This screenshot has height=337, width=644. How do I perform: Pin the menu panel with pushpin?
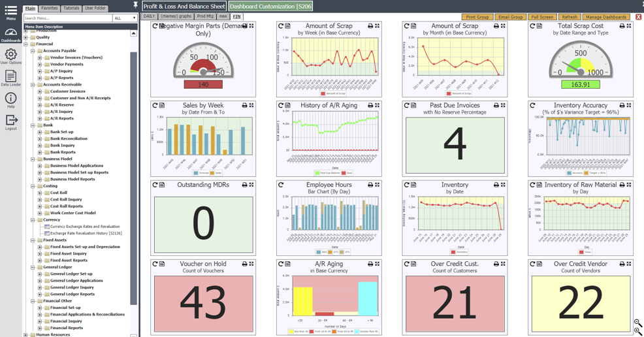click(136, 5)
